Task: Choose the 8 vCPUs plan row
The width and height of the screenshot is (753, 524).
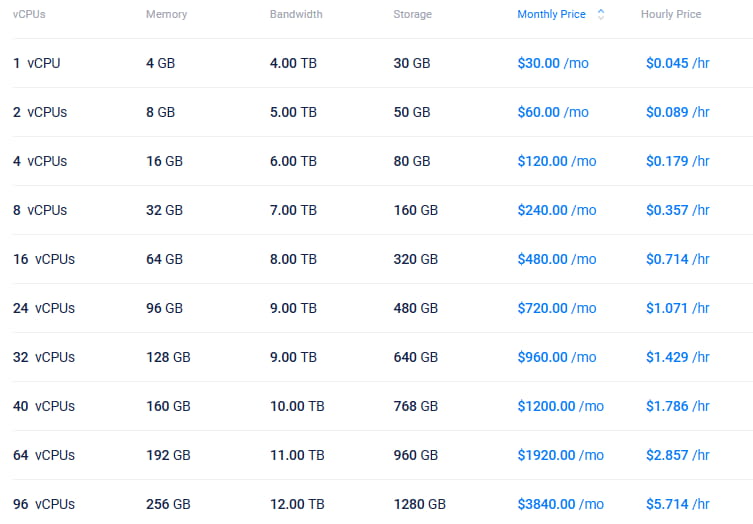Action: click(x=40, y=210)
